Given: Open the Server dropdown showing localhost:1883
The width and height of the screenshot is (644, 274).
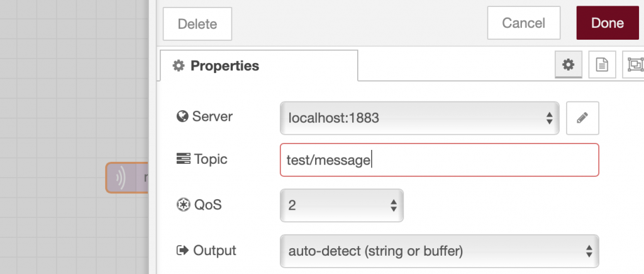Looking at the screenshot, I should pos(419,118).
